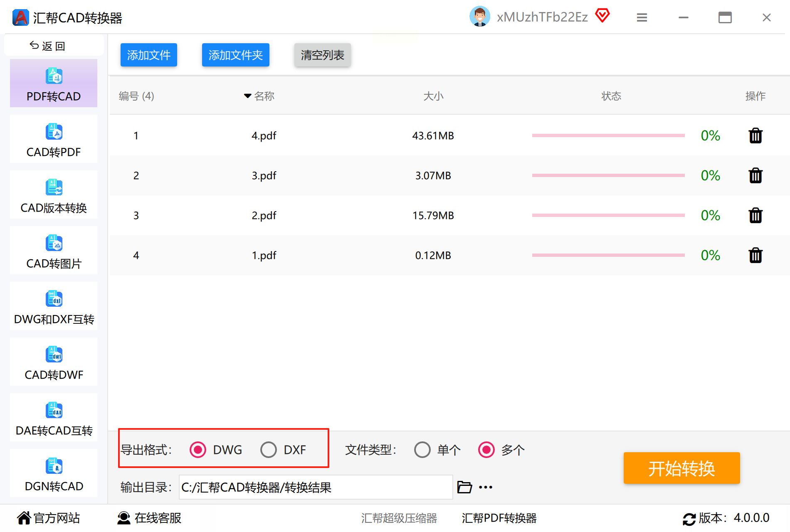This screenshot has height=532, width=790.
Task: Click the trash icon for 1.pdf
Action: click(755, 256)
